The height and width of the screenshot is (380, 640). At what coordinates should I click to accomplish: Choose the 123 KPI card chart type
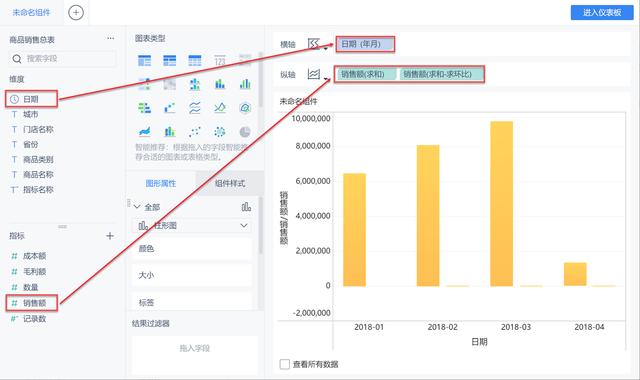[x=220, y=60]
